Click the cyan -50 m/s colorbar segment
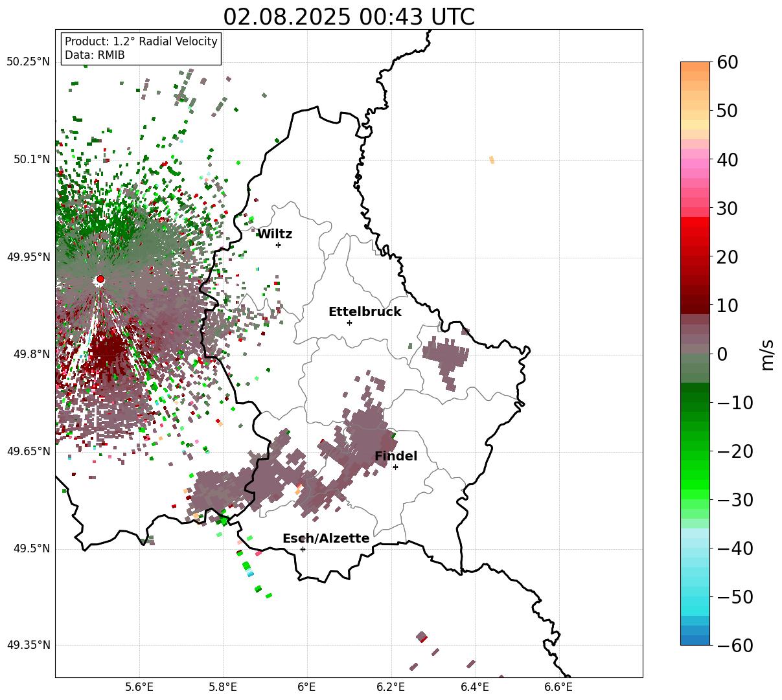Image resolution: width=782 pixels, height=700 pixels. coord(695,596)
